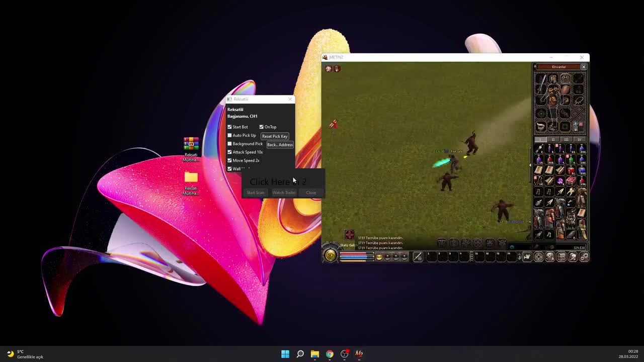Click the Reset Pick Key button
The width and height of the screenshot is (644, 362).
[x=275, y=136]
